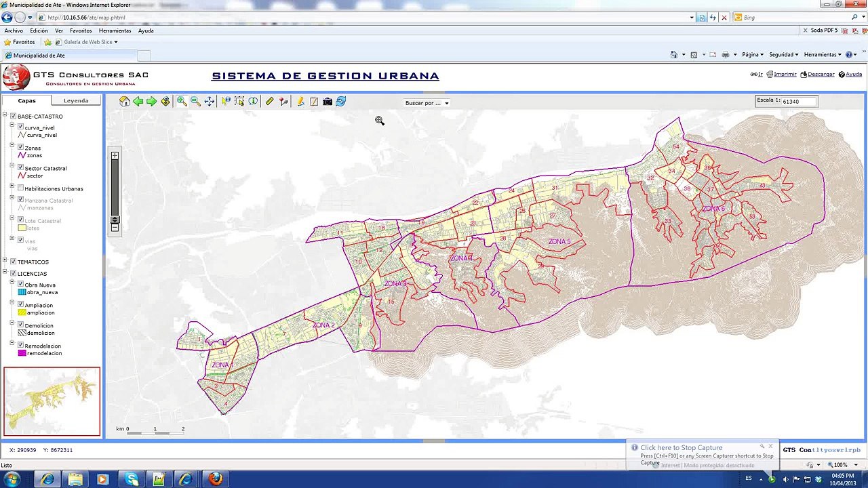Image resolution: width=868 pixels, height=488 pixels.
Task: Expand the Habilitaciones Urbanas tree node
Action: click(x=12, y=186)
